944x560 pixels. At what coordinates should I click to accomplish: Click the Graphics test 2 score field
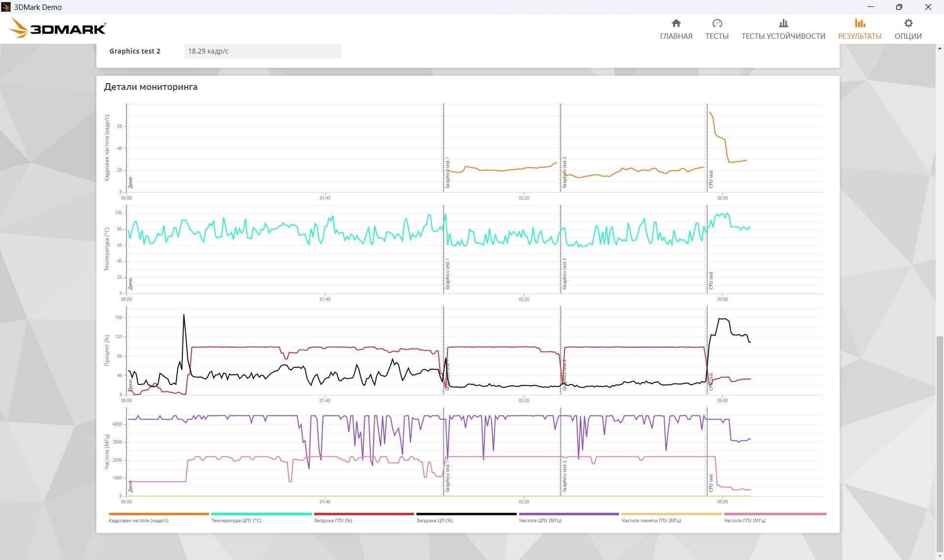point(263,51)
